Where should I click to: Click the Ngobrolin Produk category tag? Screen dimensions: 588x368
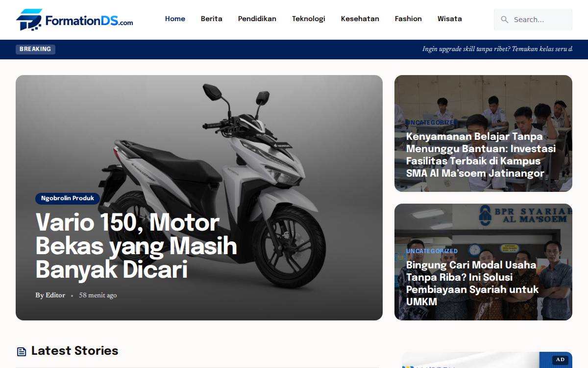pyautogui.click(x=68, y=198)
